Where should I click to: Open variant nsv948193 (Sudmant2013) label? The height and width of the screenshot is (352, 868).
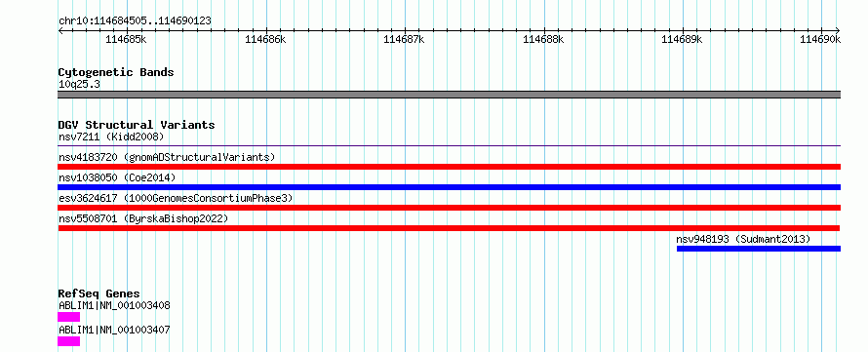tap(743, 239)
